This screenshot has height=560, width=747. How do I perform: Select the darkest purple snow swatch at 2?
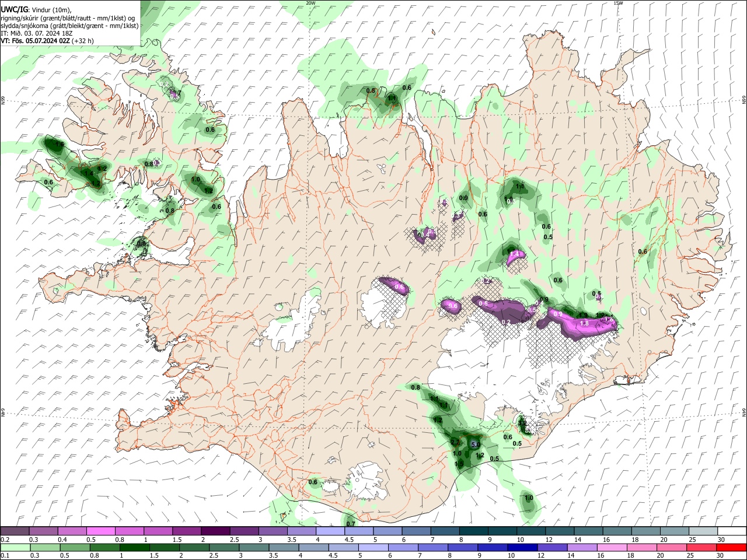pos(215,531)
